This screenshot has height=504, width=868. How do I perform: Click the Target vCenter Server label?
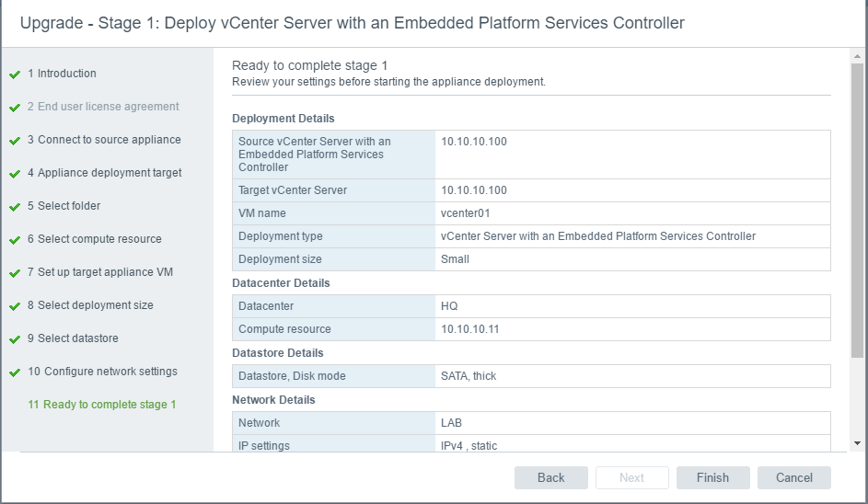click(293, 189)
